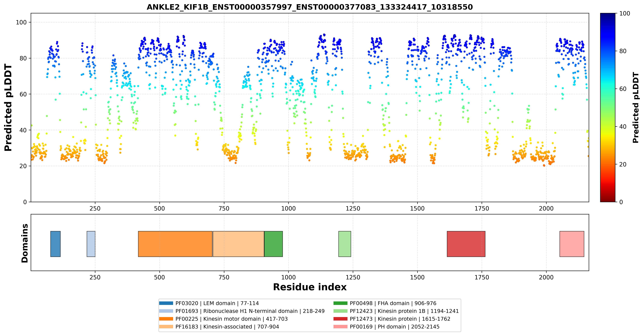Click the LEM domain blue bar
This screenshot has height=336, width=644.
(x=56, y=244)
